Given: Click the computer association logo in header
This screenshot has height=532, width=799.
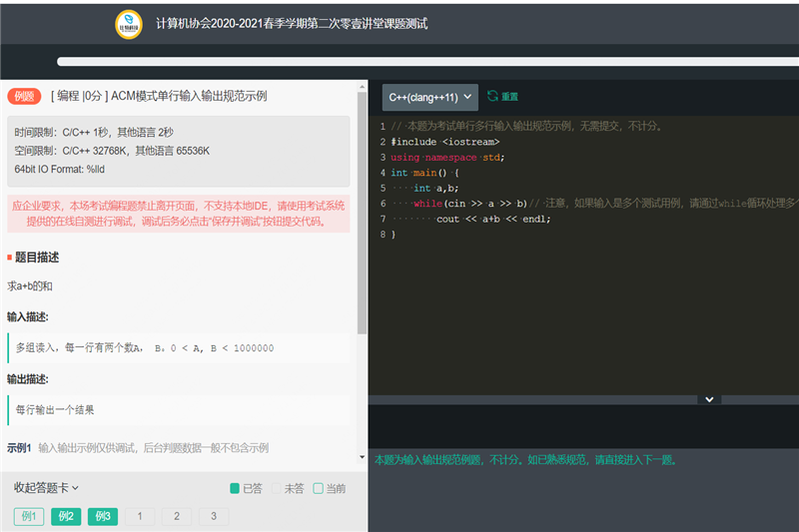Looking at the screenshot, I should click(x=128, y=24).
